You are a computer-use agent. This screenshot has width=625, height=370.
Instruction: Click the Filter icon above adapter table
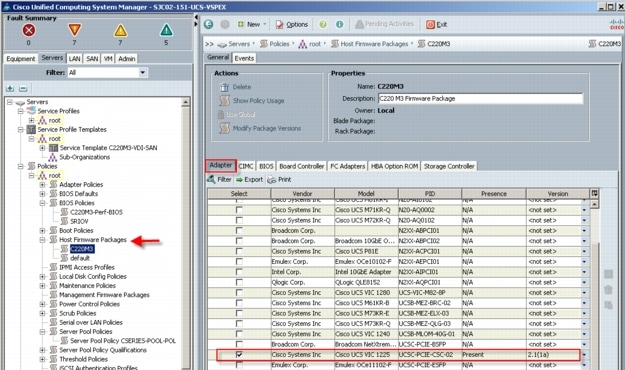211,179
